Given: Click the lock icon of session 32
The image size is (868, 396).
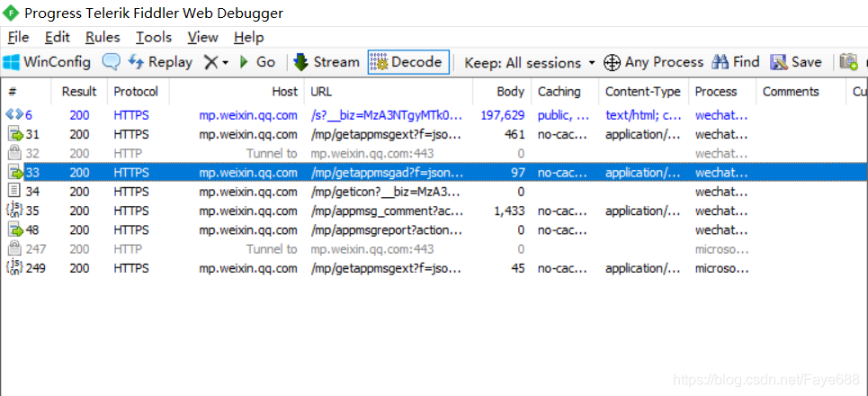Looking at the screenshot, I should coord(15,153).
